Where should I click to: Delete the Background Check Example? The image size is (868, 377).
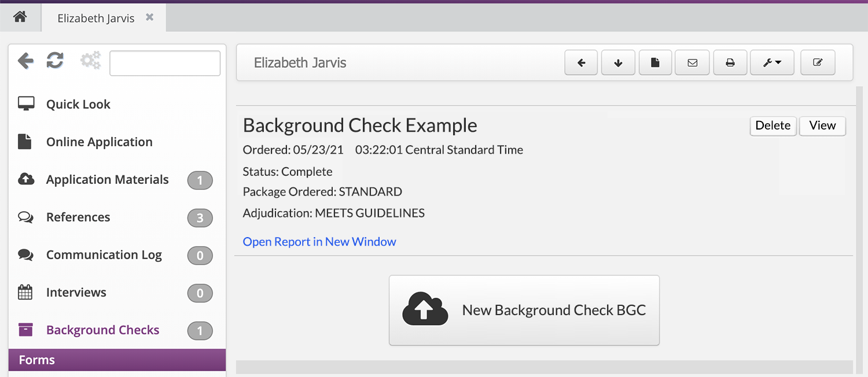click(x=773, y=126)
